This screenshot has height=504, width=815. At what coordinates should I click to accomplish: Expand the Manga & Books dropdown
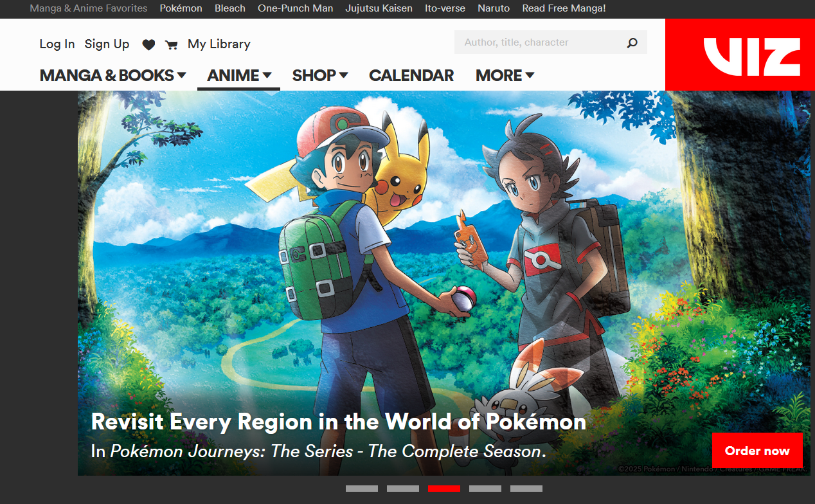112,75
